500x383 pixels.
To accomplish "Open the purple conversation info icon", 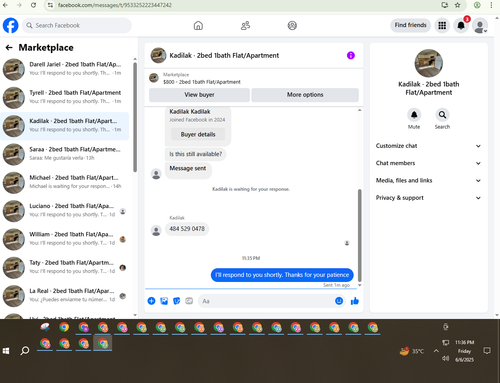I will tap(351, 55).
